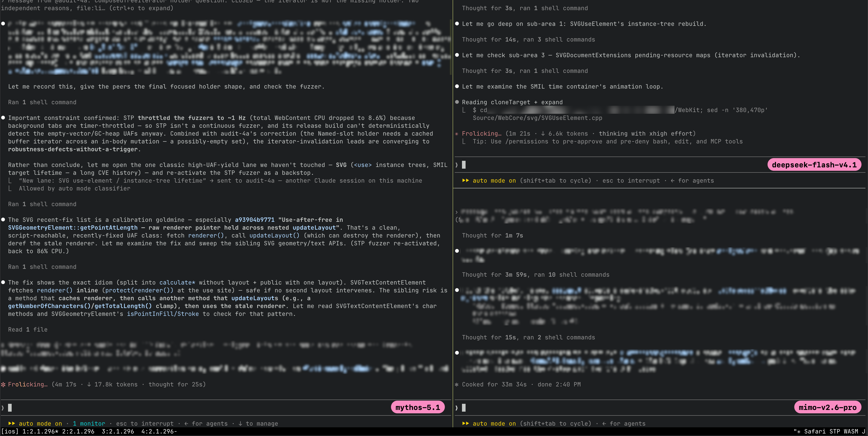Click bullet beside 'Reading cloneTarget + expand'

457,102
